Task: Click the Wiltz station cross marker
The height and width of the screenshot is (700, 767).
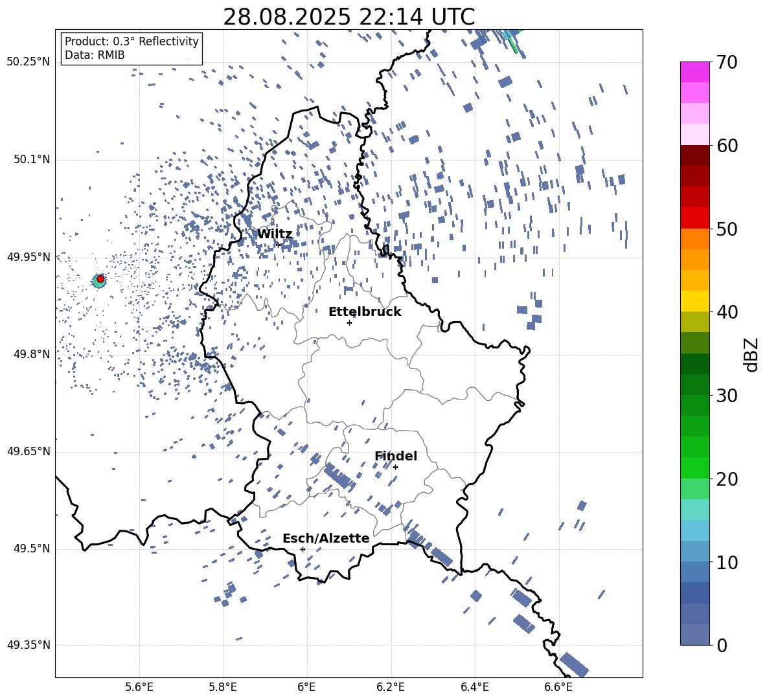Action: click(279, 245)
